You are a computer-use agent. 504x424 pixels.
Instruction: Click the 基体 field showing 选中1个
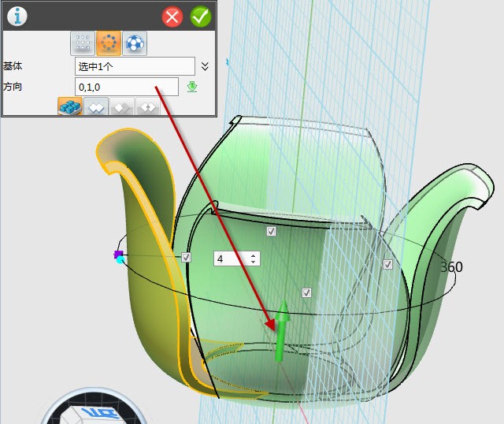135,66
